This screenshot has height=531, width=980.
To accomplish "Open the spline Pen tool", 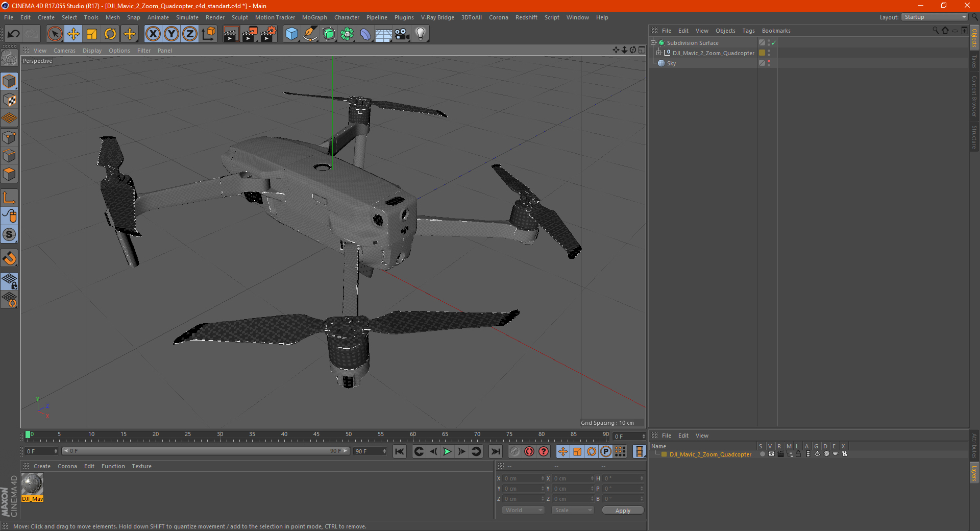I will point(310,34).
